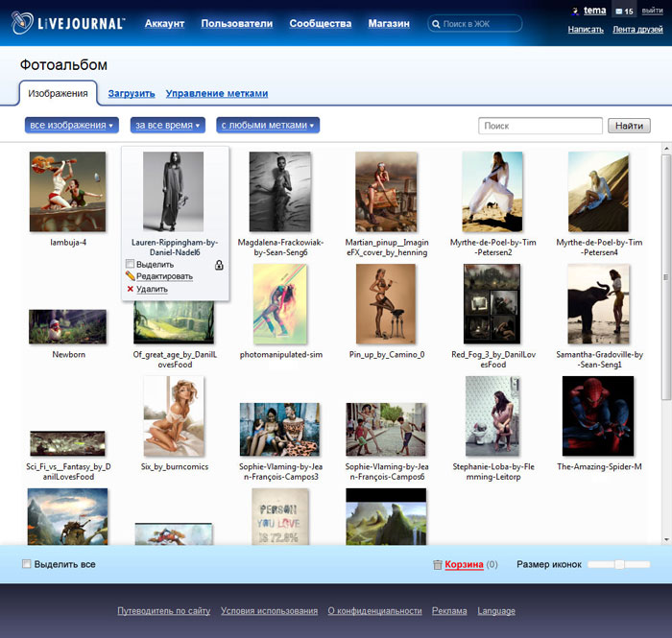Click the user avatar icon beside tema
This screenshot has height=638, width=672.
tap(575, 12)
